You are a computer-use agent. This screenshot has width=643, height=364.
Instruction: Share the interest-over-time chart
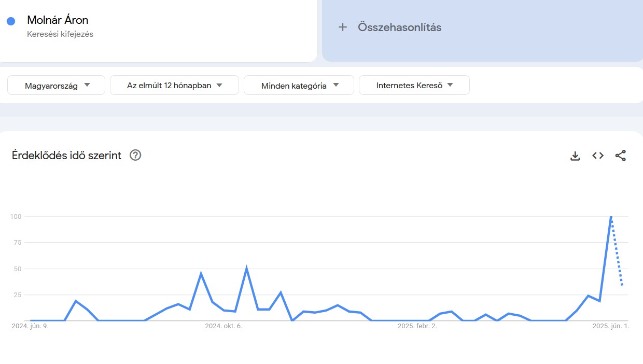(621, 155)
